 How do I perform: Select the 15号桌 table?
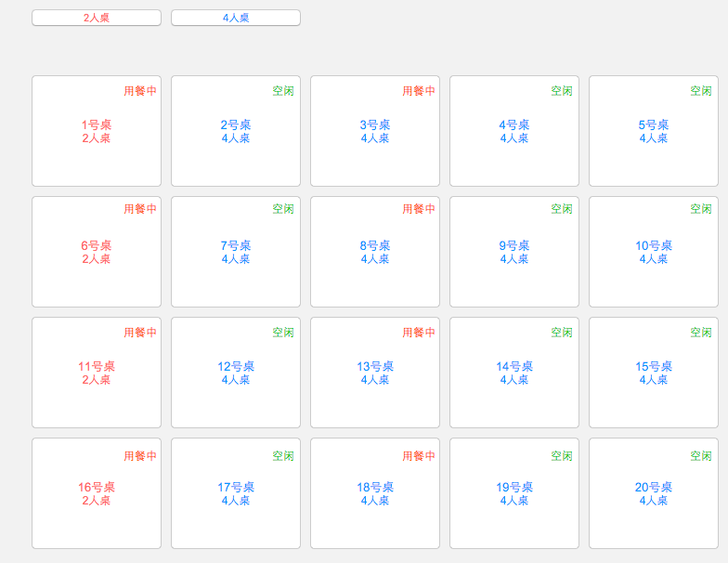tap(654, 373)
